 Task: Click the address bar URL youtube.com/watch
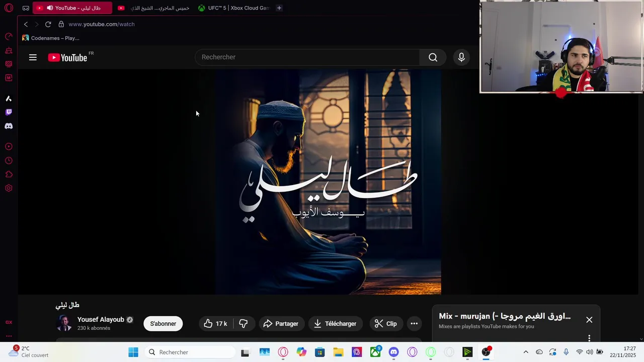102,24
